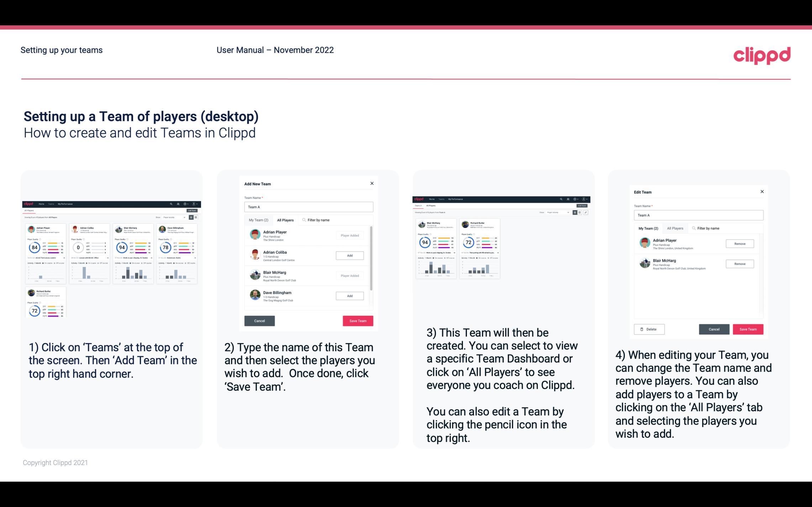Click the Team Name input field in Edit Team
The width and height of the screenshot is (812, 507).
(697, 215)
